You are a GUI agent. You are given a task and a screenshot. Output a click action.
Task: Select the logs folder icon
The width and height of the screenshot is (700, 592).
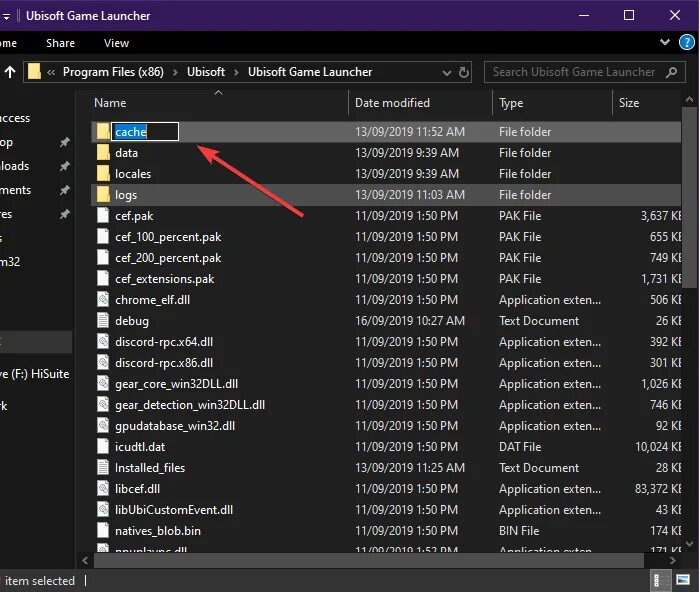[x=103, y=195]
